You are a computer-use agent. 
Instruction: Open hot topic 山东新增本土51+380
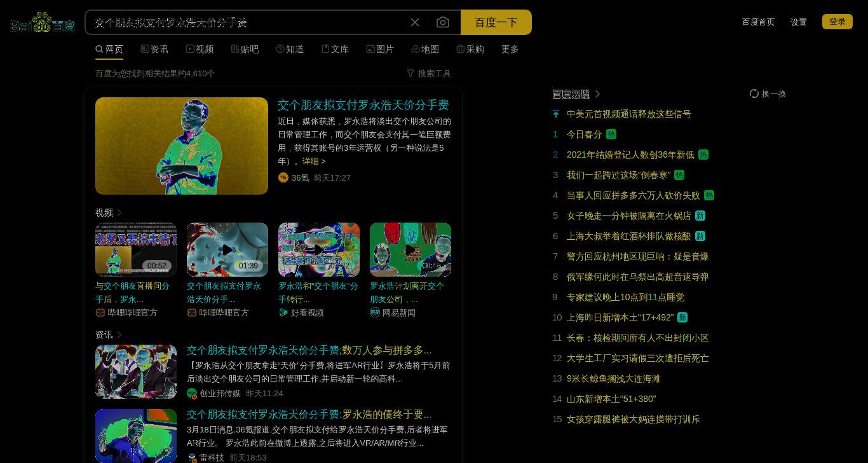(611, 399)
